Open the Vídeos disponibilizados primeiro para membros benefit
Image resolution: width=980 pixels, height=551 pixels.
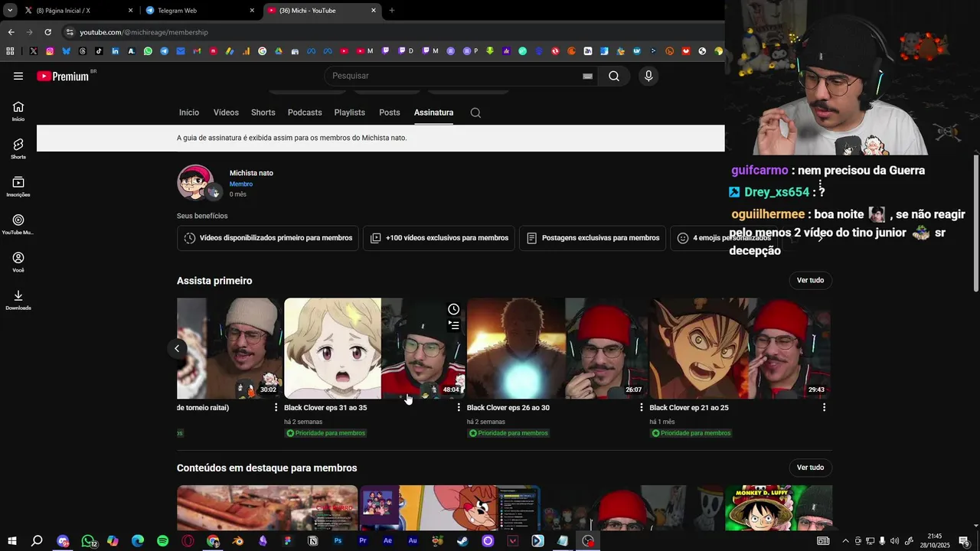[x=268, y=238]
